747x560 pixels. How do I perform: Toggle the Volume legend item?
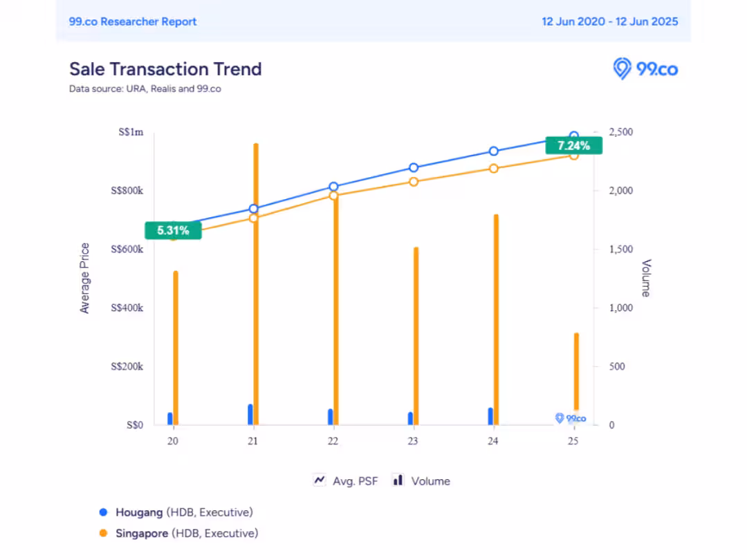[421, 480]
